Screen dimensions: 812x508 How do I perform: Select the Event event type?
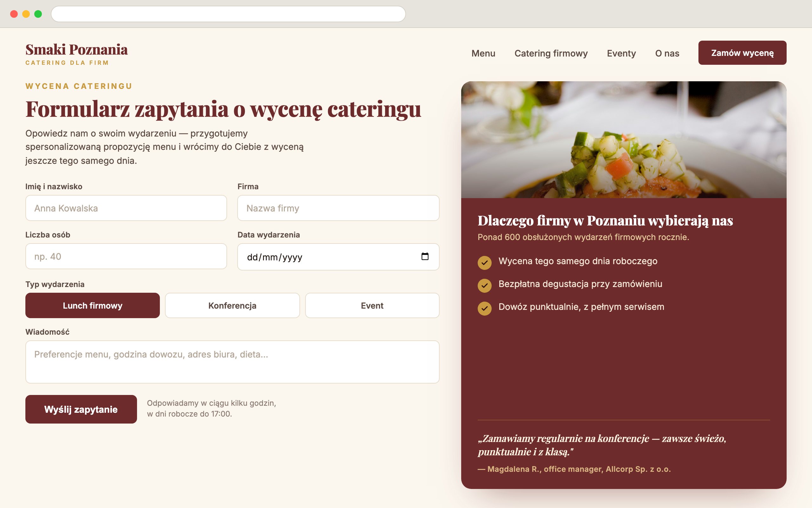point(372,305)
